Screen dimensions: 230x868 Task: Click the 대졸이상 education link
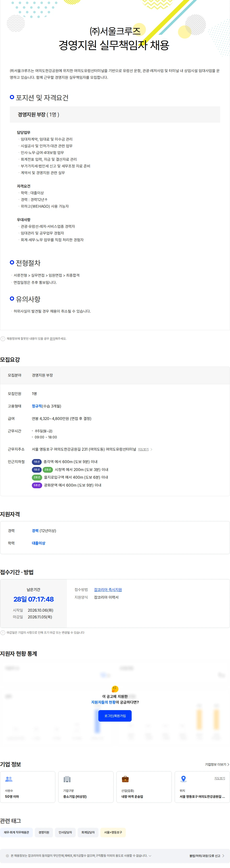coord(38,543)
